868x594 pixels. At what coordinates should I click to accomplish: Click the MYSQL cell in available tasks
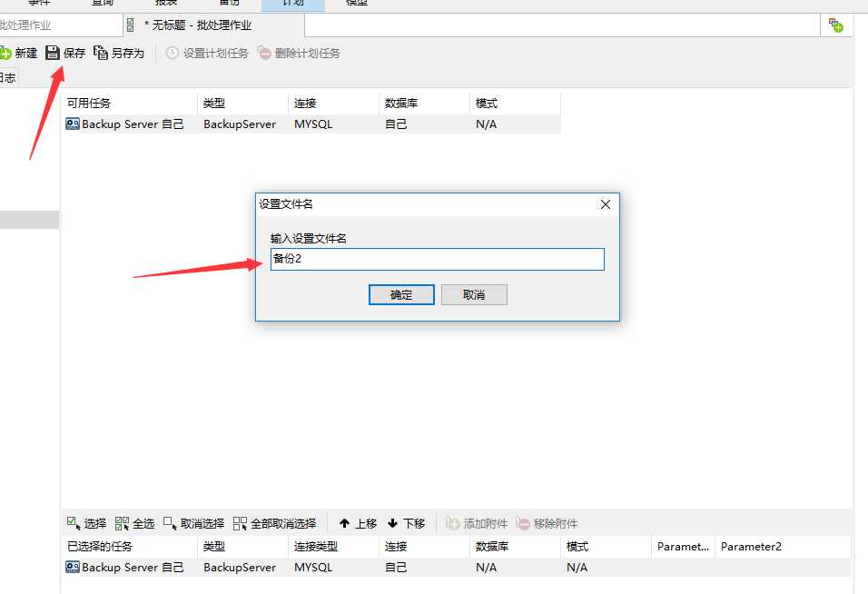313,124
